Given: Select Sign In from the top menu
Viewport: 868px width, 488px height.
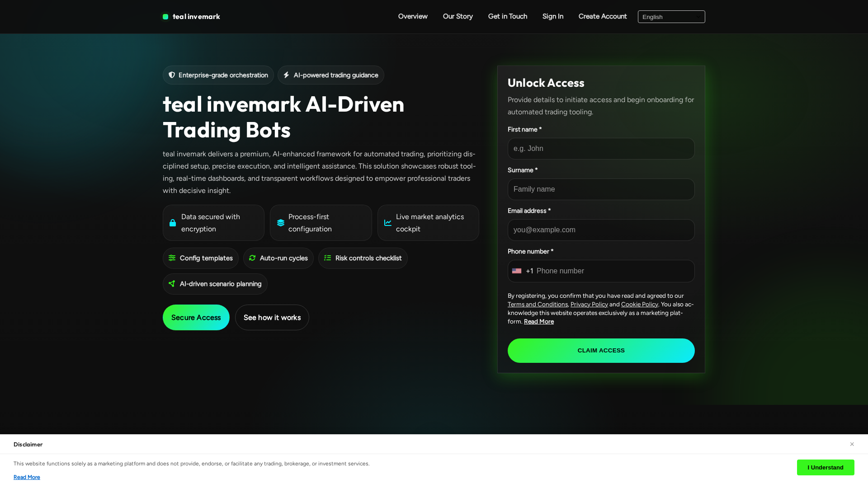Looking at the screenshot, I should [553, 16].
